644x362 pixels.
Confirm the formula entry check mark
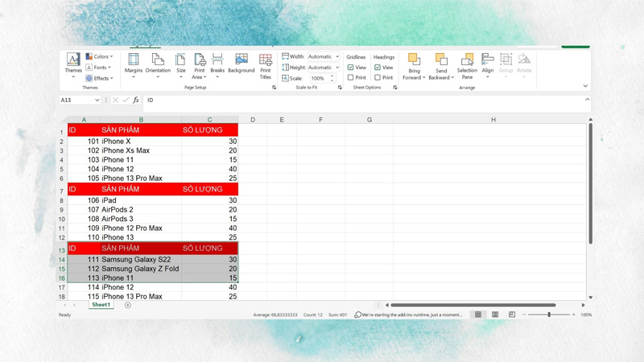tap(126, 100)
